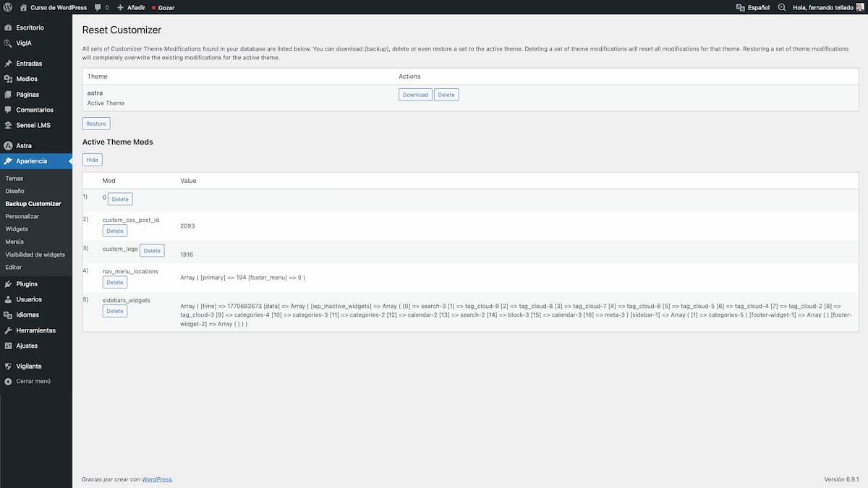Delete the astra theme modifications set

coord(446,95)
